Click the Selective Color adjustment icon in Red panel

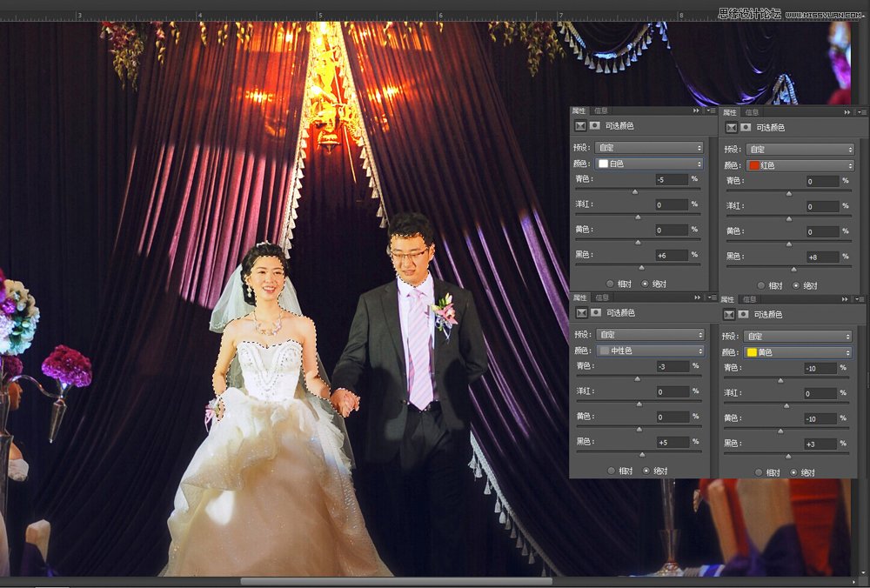click(x=732, y=128)
